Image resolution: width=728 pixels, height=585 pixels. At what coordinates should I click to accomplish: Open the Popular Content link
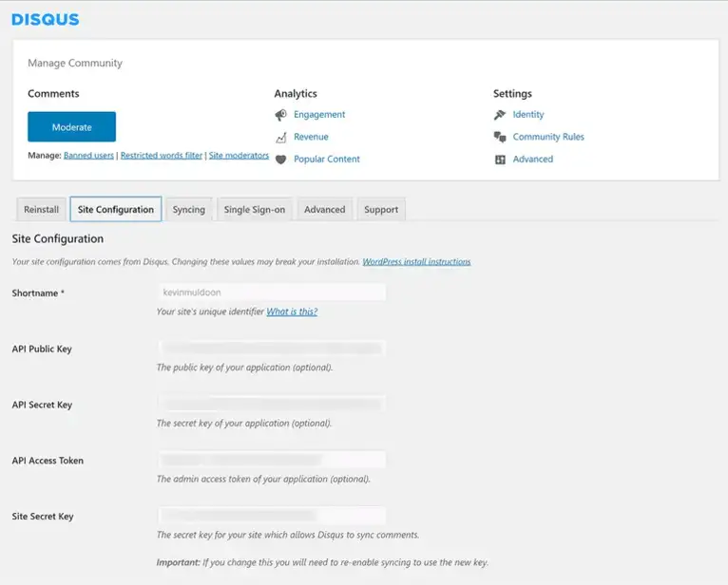point(327,160)
